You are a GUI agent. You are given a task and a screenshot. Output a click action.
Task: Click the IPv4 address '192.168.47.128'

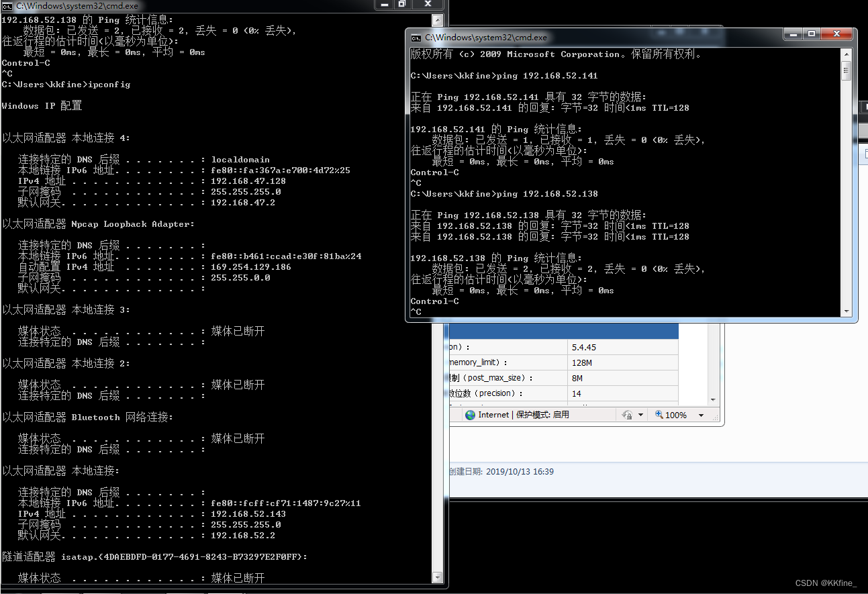pyautogui.click(x=248, y=181)
